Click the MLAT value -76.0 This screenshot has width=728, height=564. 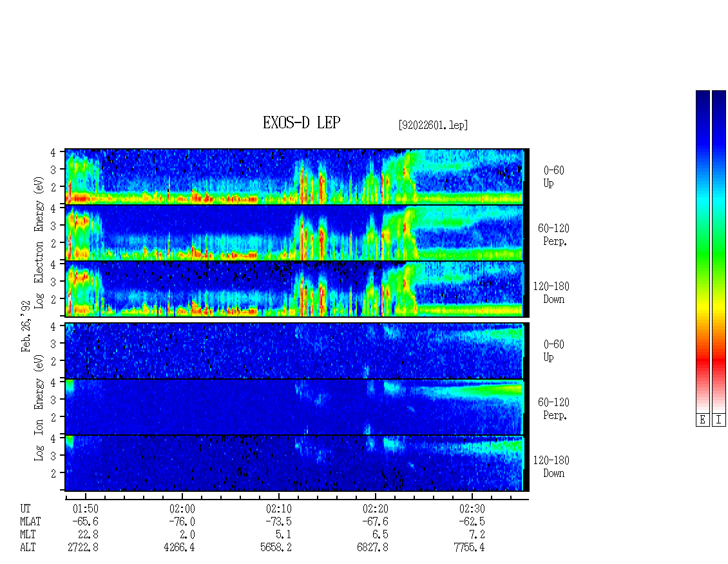(x=182, y=521)
